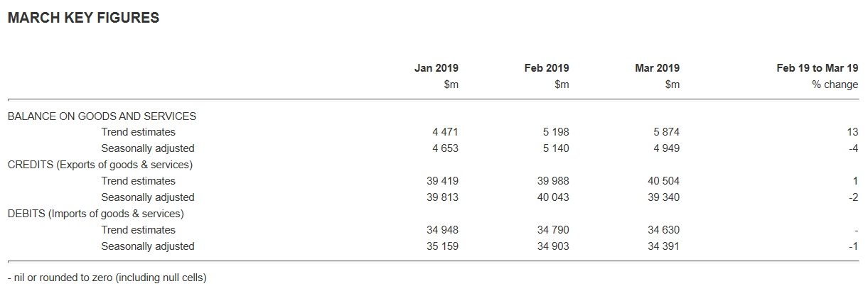Click the 40 504 credits trend value
This screenshot has width=868, height=296.
pyautogui.click(x=663, y=181)
